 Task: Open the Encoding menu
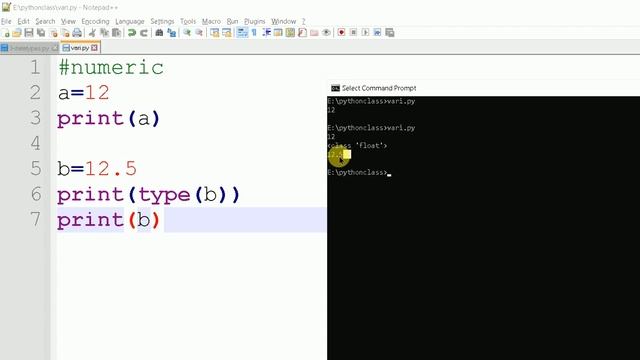(x=95, y=21)
